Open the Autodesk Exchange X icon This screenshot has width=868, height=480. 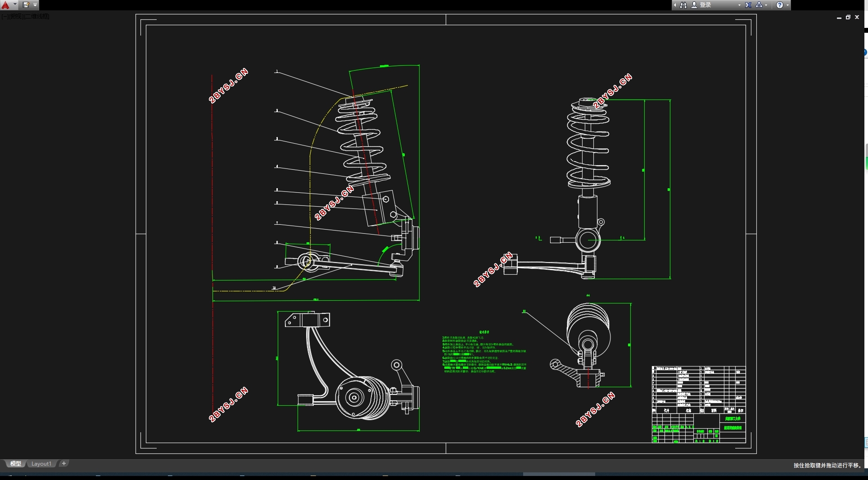748,5
